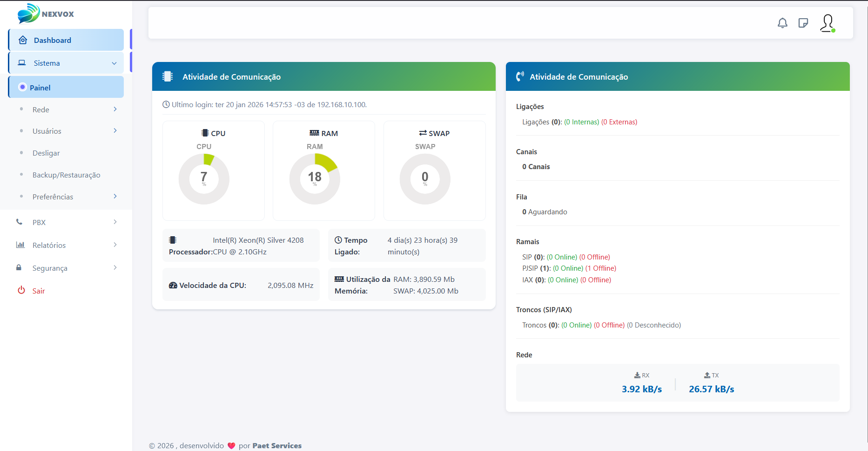Viewport: 868px width, 451px height.
Task: Click the SWAP: 4,025.00 Mb value
Action: 426,291
